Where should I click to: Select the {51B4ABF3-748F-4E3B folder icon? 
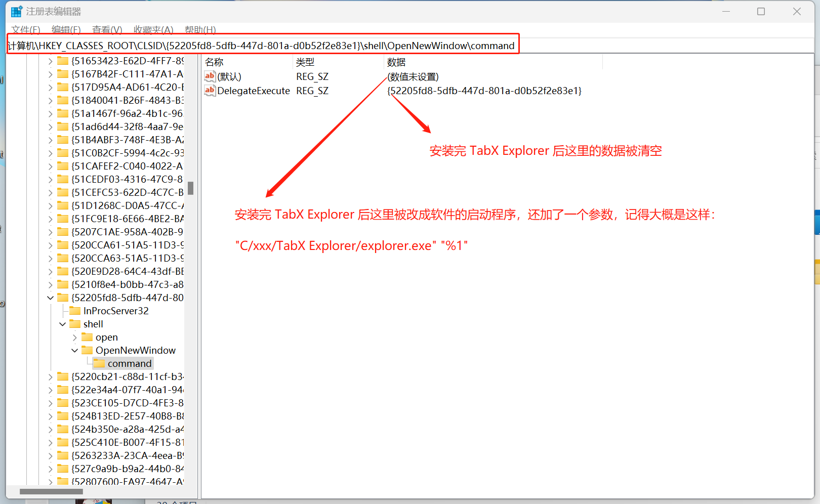click(x=63, y=140)
